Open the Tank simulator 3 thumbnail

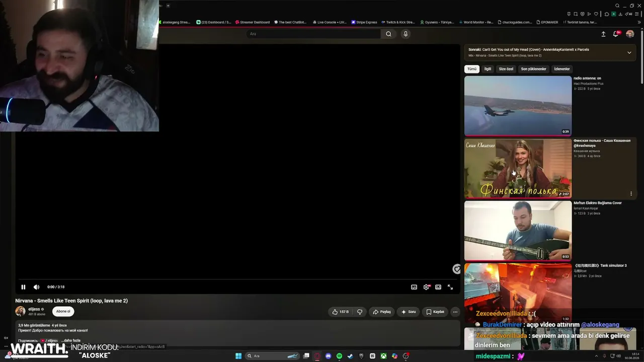(518, 293)
